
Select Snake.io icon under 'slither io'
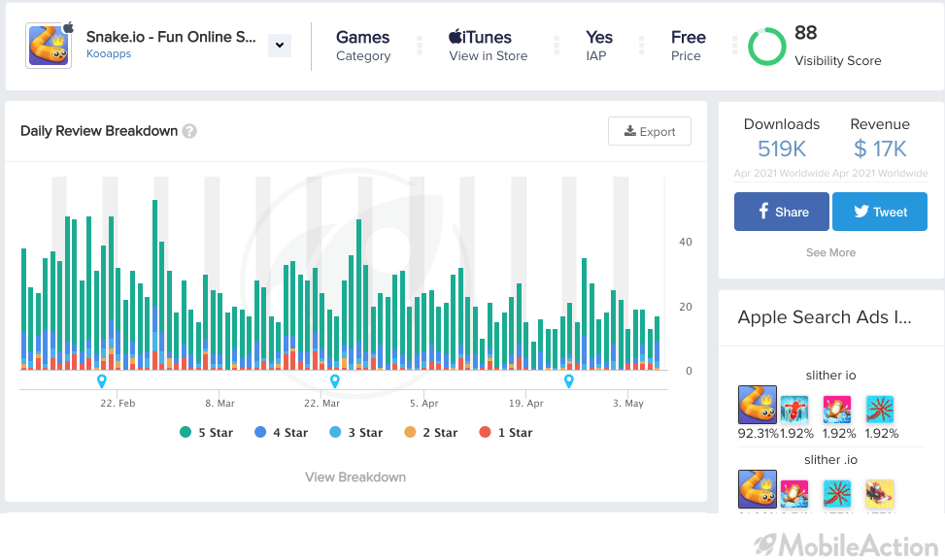coord(758,405)
